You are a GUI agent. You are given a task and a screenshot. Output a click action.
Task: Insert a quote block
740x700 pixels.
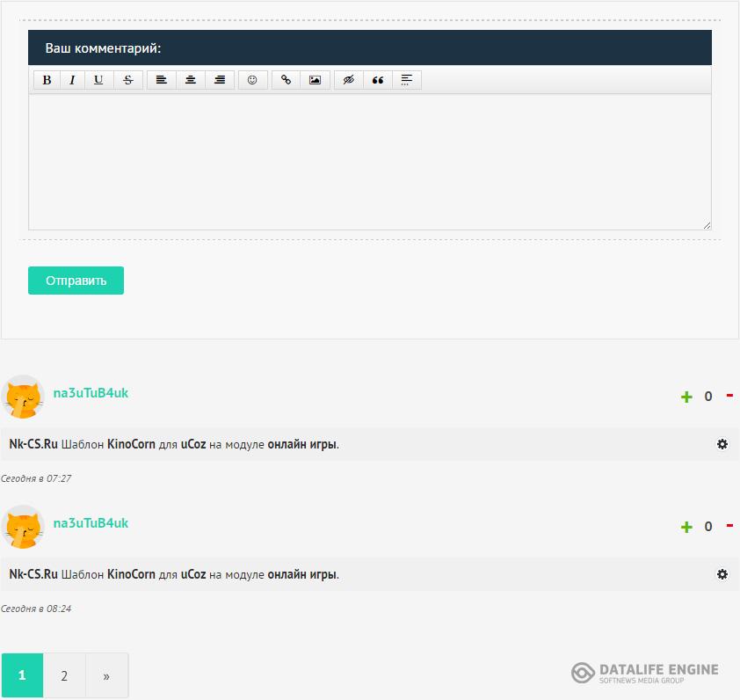[x=378, y=80]
